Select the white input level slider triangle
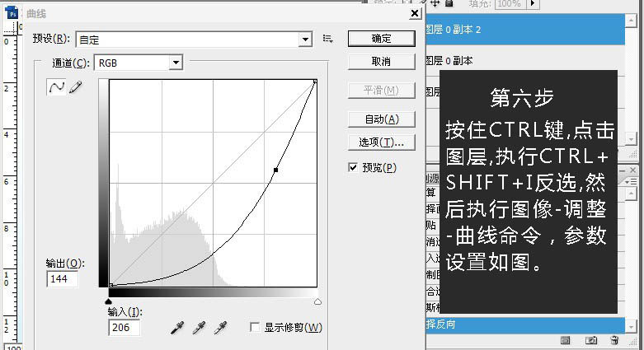Screen dimensions: 644x350 [317, 301]
